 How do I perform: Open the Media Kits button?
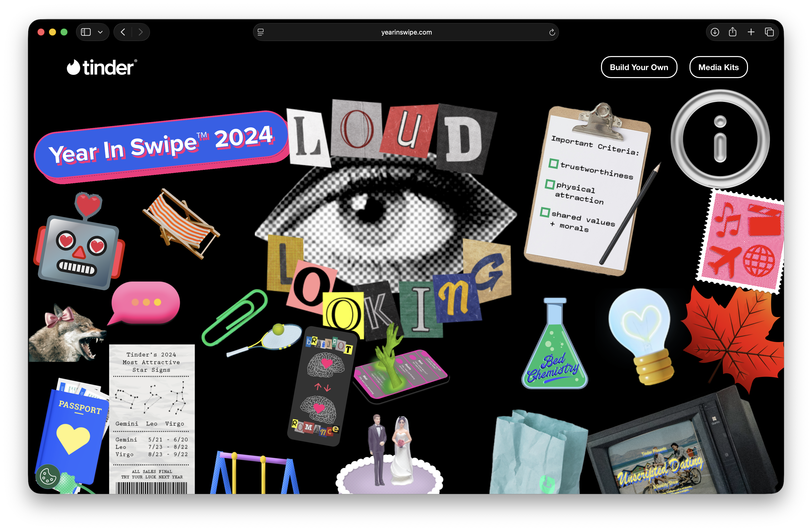(718, 67)
